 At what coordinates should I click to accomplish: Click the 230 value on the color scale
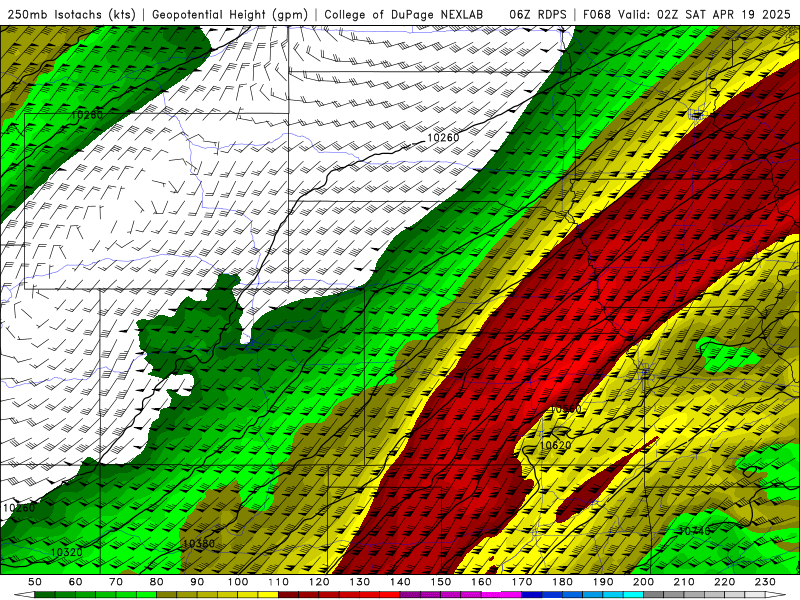tap(765, 582)
